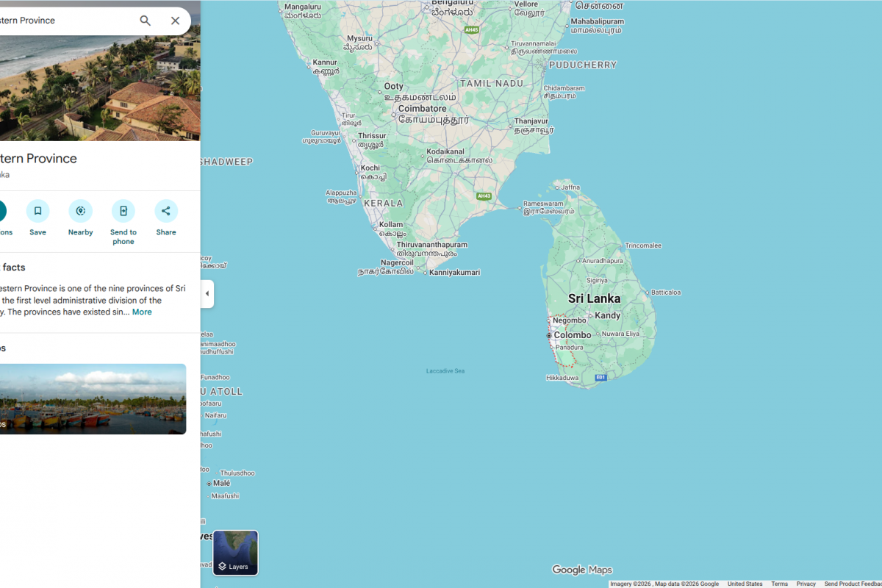Click the AH43 highway shield icon
This screenshot has height=588, width=882.
point(484,196)
